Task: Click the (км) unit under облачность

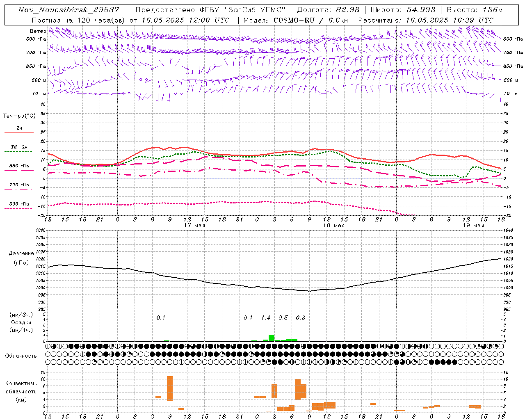Action: coord(21,399)
